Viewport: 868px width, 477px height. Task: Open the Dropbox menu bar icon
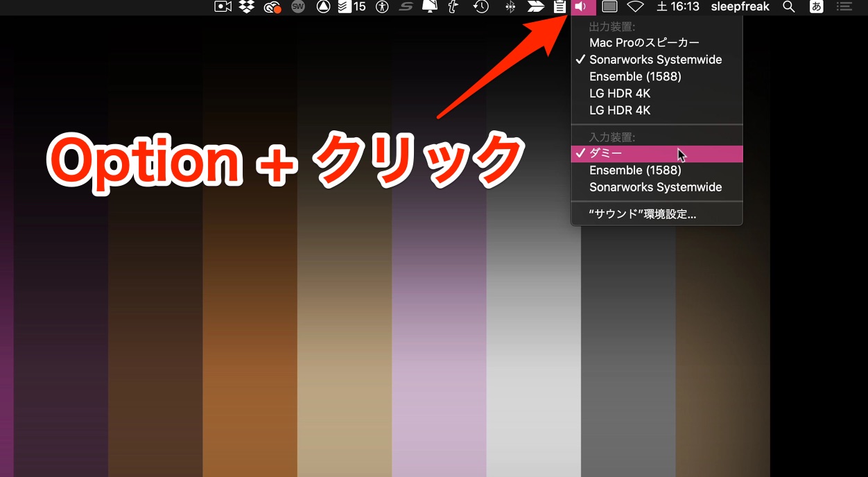[246, 7]
